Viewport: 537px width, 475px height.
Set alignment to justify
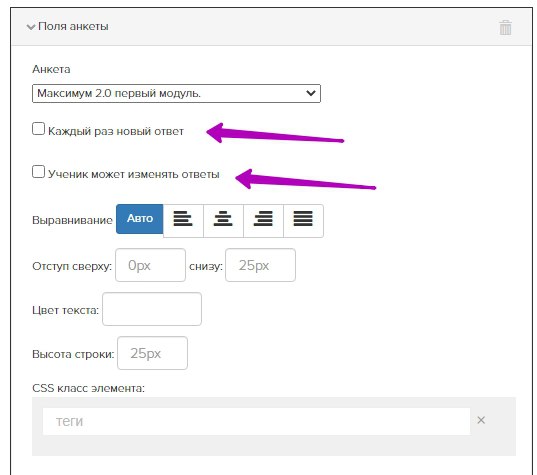pyautogui.click(x=303, y=220)
